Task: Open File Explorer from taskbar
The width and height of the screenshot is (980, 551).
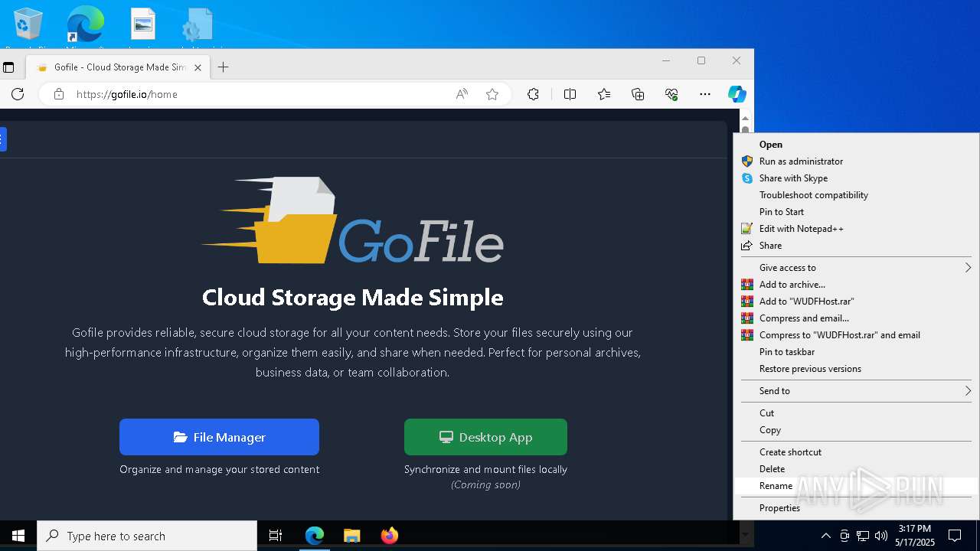Action: point(351,536)
